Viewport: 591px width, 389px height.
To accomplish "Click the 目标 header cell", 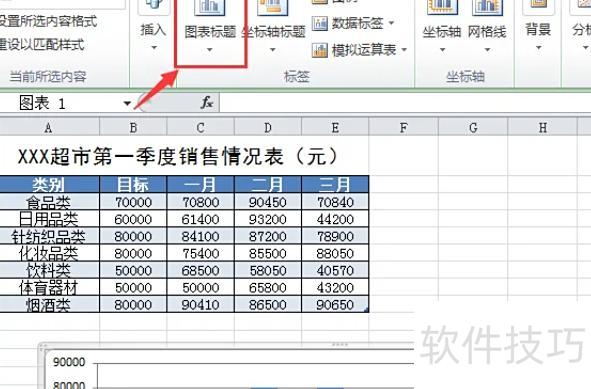I will 133,185.
